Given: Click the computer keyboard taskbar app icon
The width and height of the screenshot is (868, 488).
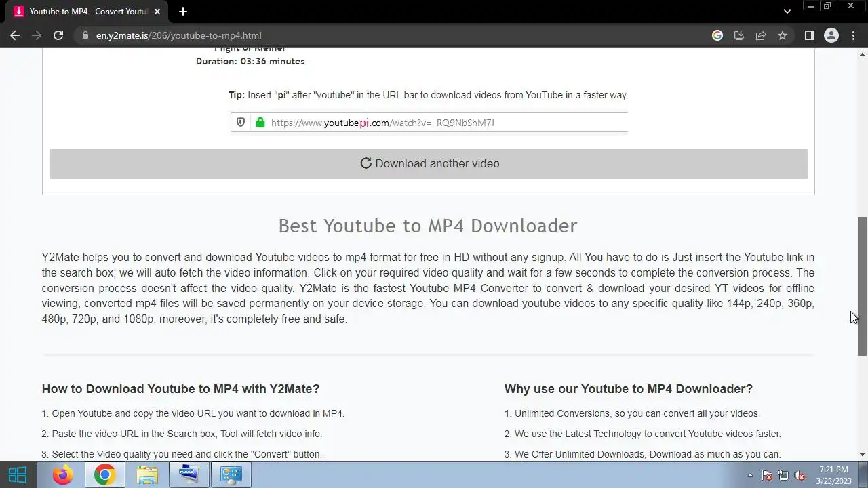Looking at the screenshot, I should coord(189,474).
